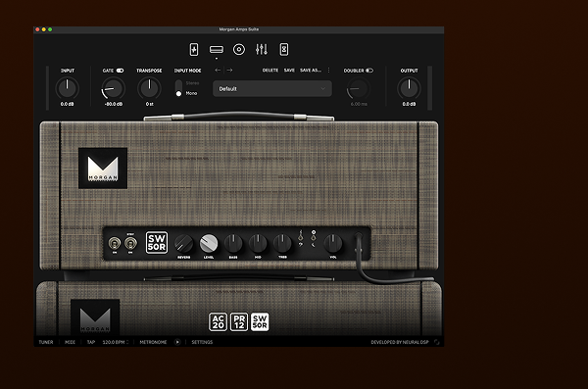Flip the amp standby toggle switch

point(130,244)
